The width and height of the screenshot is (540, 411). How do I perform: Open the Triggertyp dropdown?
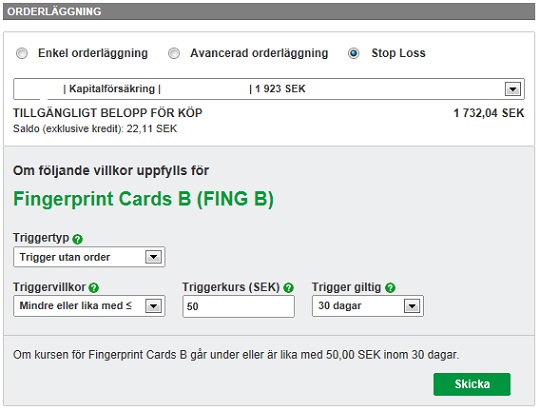(89, 257)
